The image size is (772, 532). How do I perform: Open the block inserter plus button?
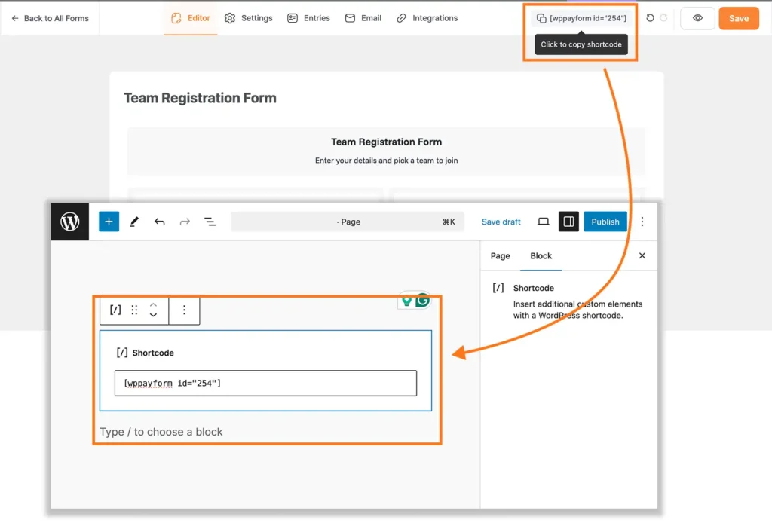(109, 222)
